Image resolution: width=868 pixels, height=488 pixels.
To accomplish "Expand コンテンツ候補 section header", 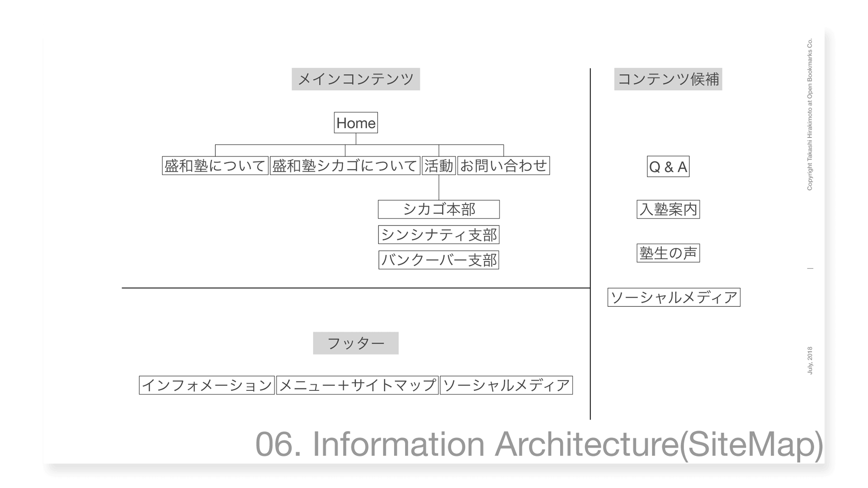I will [667, 79].
